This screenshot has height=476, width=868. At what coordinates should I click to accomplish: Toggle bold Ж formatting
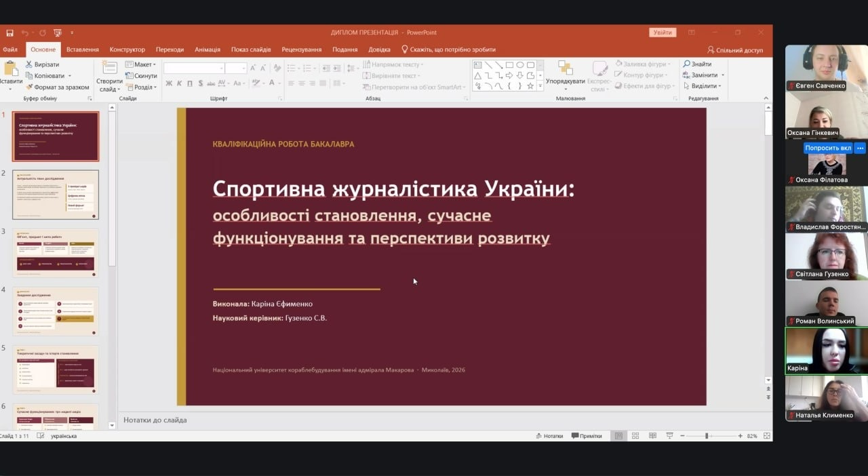point(169,83)
